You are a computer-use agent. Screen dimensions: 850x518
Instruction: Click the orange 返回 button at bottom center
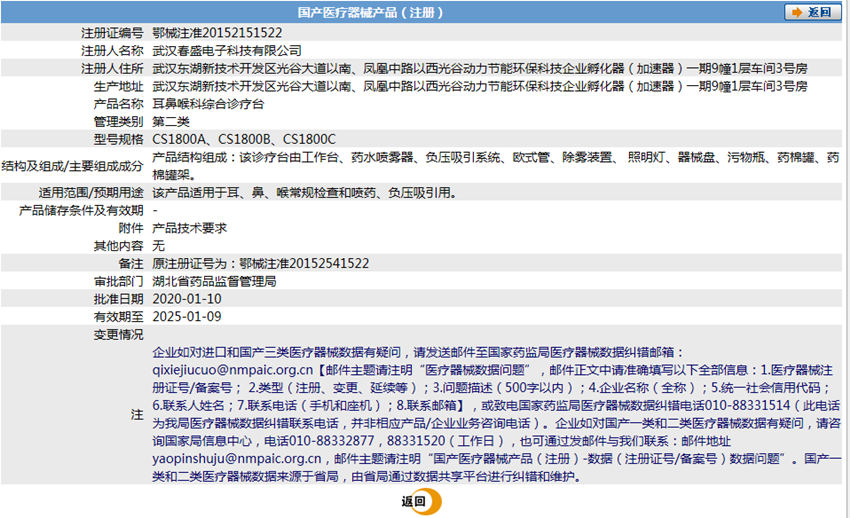pyautogui.click(x=421, y=501)
